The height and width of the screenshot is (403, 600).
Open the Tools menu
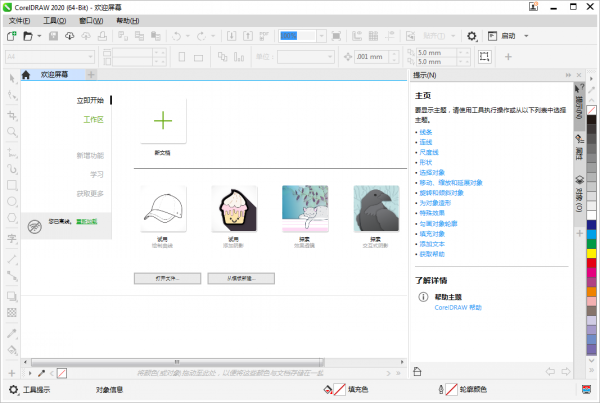pos(54,21)
